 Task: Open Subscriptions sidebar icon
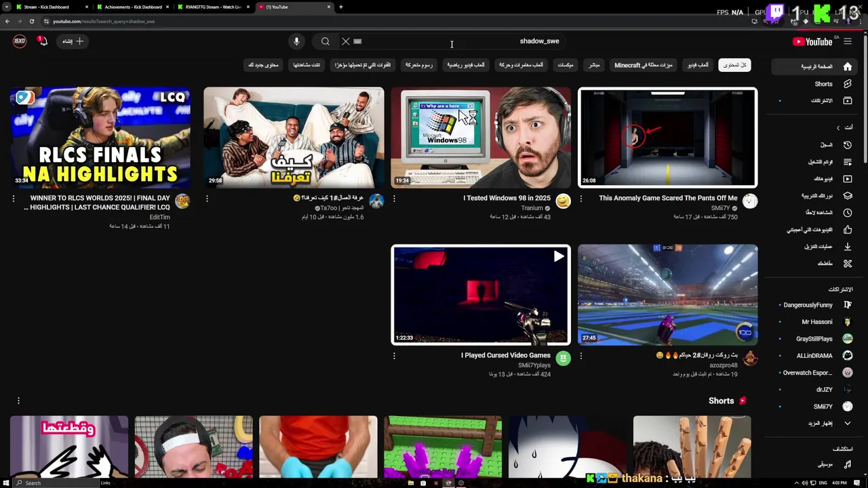[848, 100]
